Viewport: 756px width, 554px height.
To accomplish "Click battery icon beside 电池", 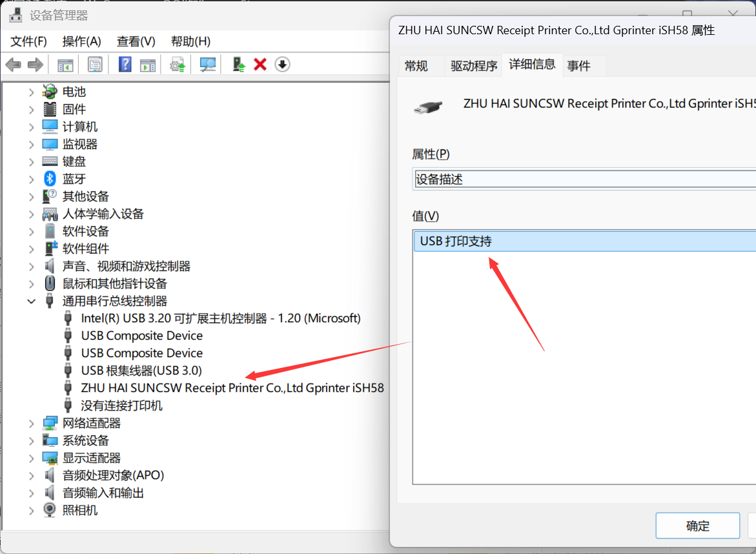I will (50, 92).
